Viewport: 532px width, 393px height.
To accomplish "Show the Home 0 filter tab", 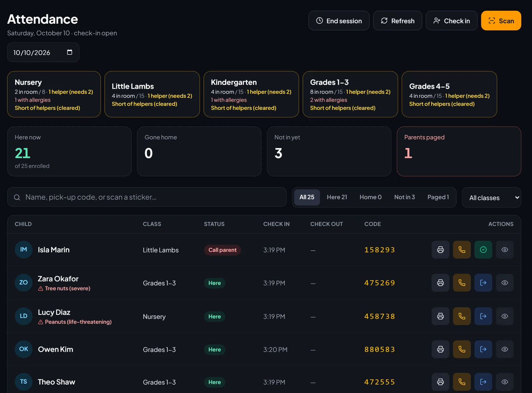I will (x=370, y=197).
